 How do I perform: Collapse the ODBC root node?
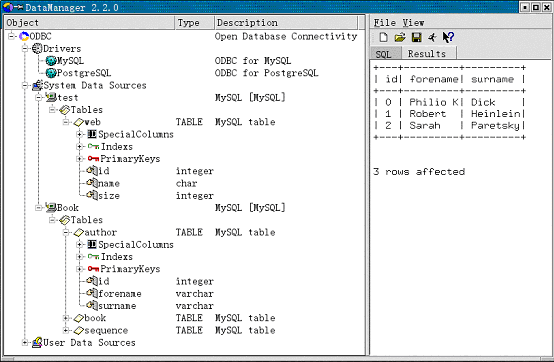11,36
